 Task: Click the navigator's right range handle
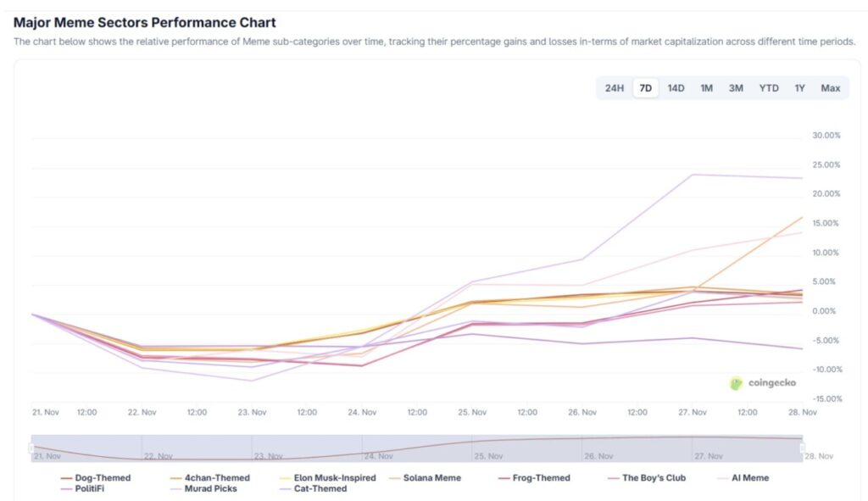[803, 448]
